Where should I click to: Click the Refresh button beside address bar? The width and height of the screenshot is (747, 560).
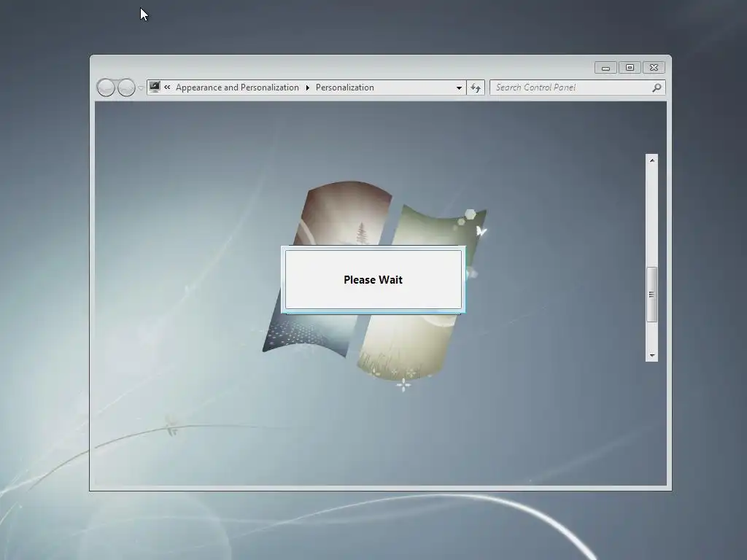[476, 87]
